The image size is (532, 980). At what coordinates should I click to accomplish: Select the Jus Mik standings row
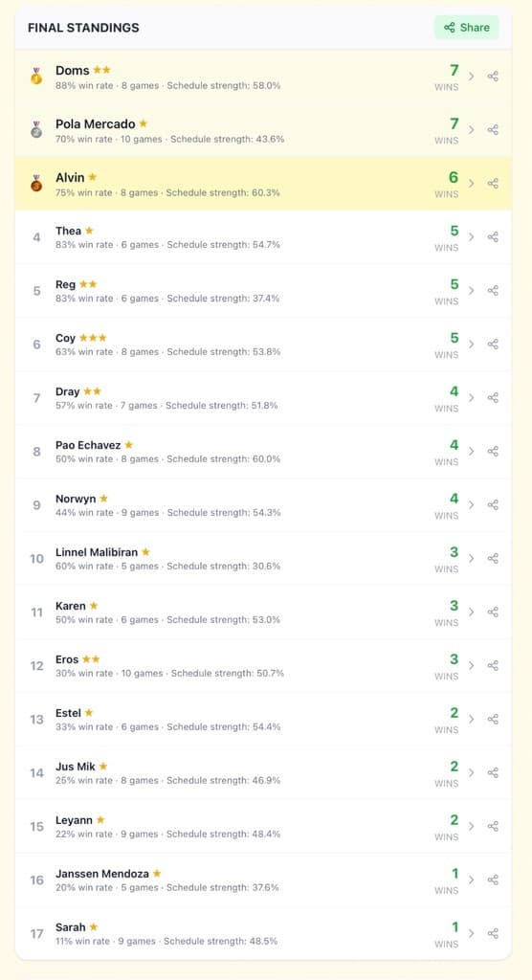(263, 772)
